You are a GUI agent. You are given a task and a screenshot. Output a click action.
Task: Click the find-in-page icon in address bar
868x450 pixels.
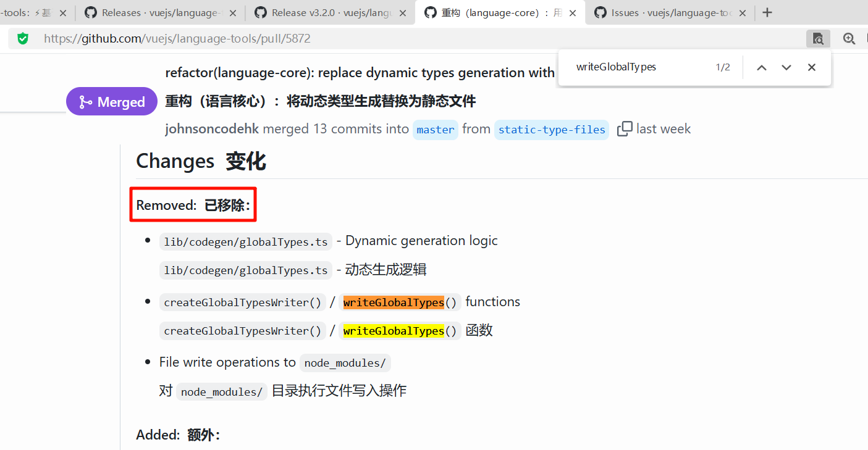(x=817, y=39)
